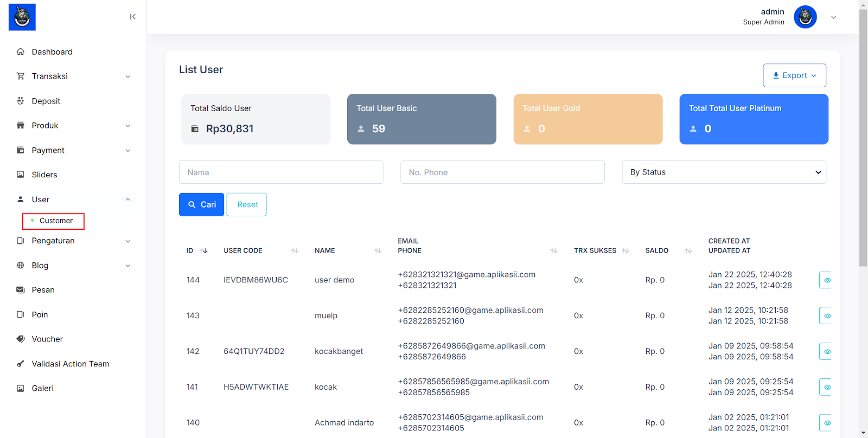
Task: View details for the kocakbanget row
Action: point(826,351)
